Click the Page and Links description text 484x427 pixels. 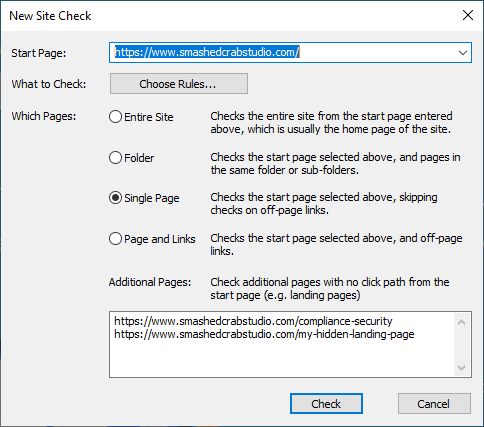click(x=336, y=245)
